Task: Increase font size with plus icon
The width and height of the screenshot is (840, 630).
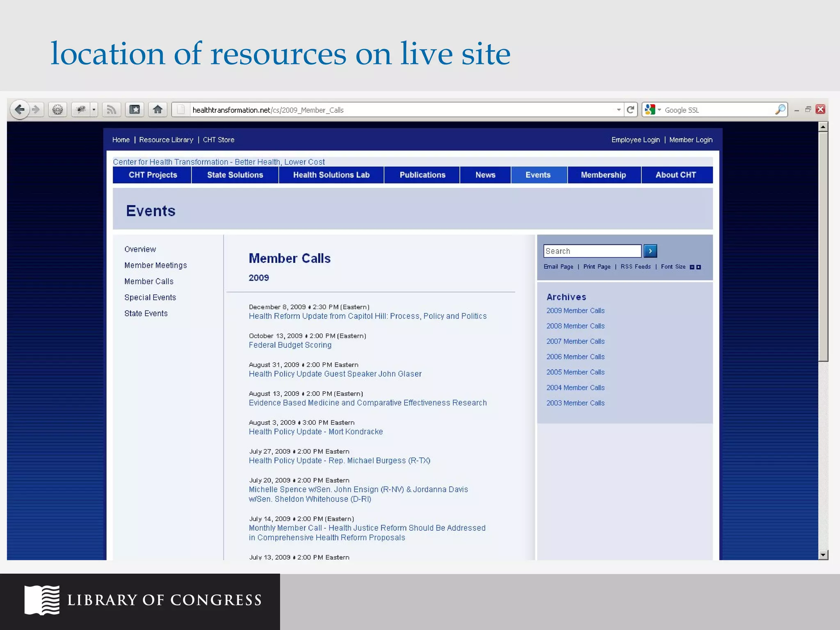Action: [699, 267]
